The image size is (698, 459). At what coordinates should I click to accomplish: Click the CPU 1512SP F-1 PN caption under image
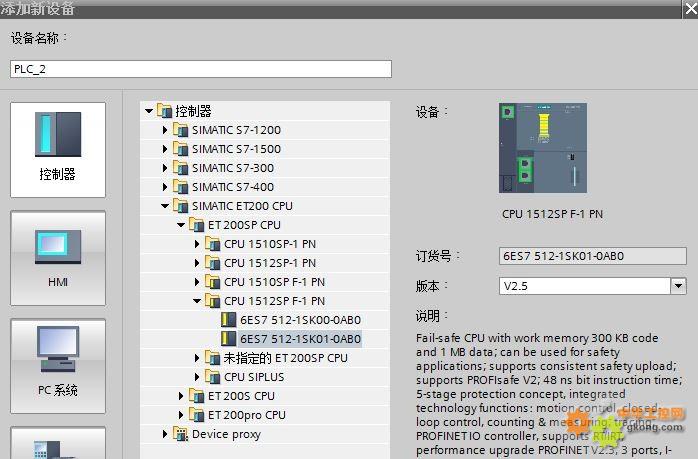click(x=552, y=214)
